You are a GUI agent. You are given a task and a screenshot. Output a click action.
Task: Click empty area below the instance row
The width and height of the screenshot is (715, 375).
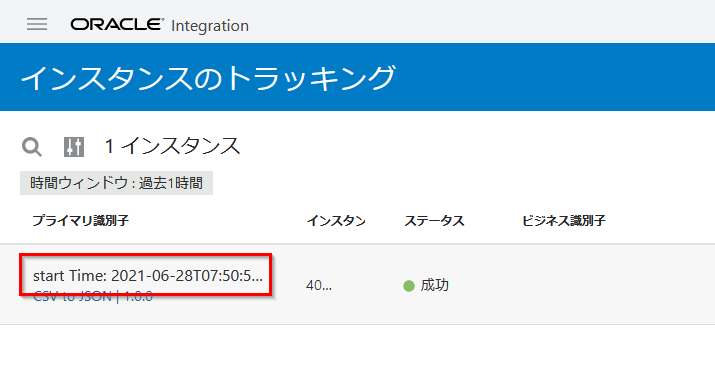click(358, 350)
